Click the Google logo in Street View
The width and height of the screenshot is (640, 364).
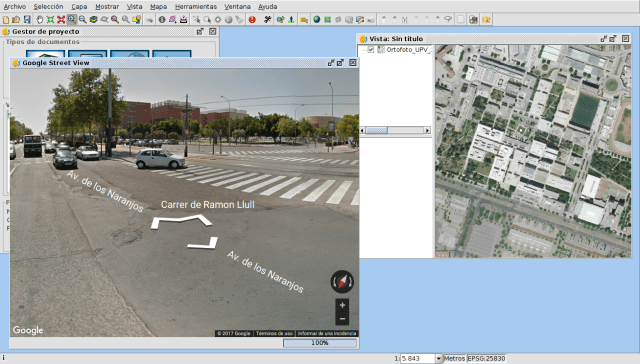click(x=28, y=330)
